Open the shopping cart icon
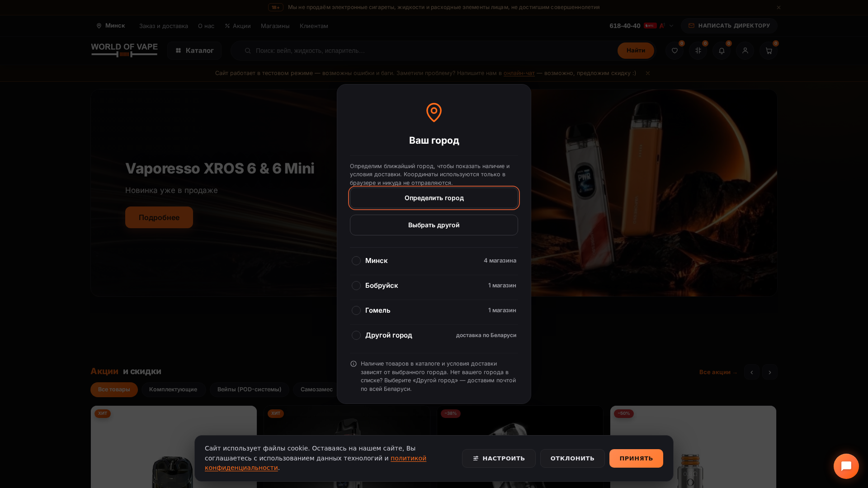The height and width of the screenshot is (488, 868). click(769, 51)
